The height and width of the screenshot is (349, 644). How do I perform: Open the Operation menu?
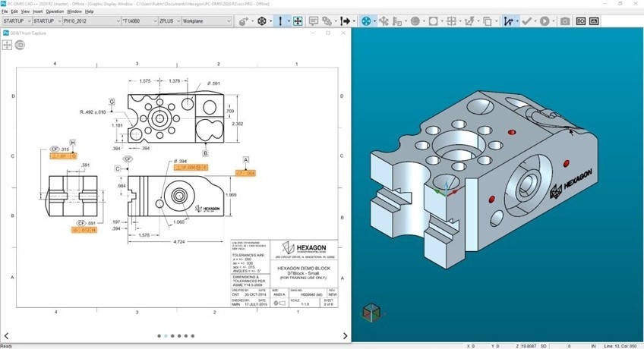tap(55, 11)
